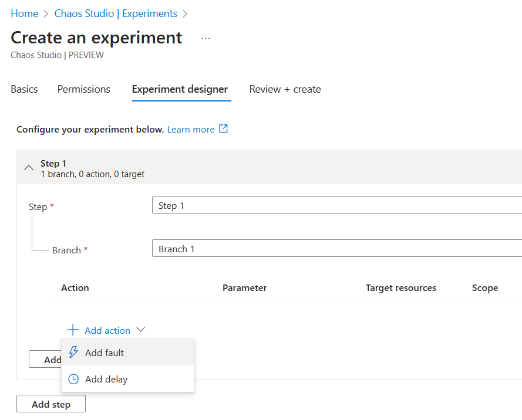
Task: Navigate to Home breadcrumb link
Action: click(x=24, y=13)
